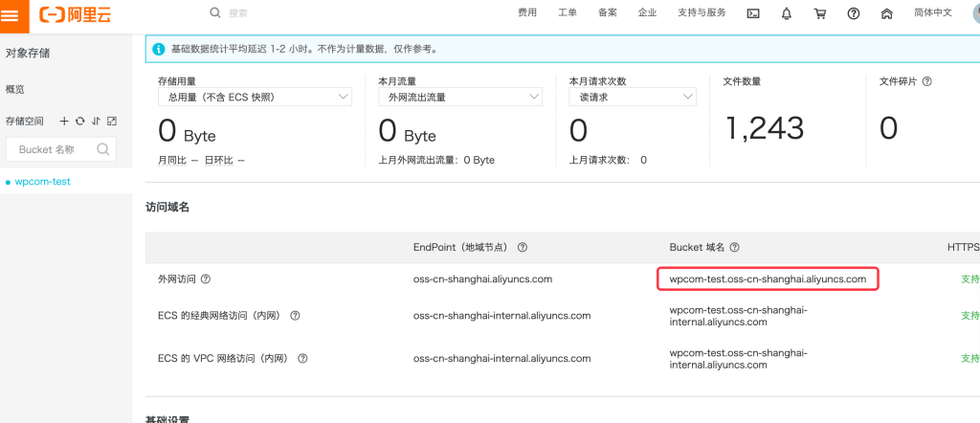Click help icon next to 外网访问
Viewport: 980px width, 423px height.
pyautogui.click(x=206, y=279)
